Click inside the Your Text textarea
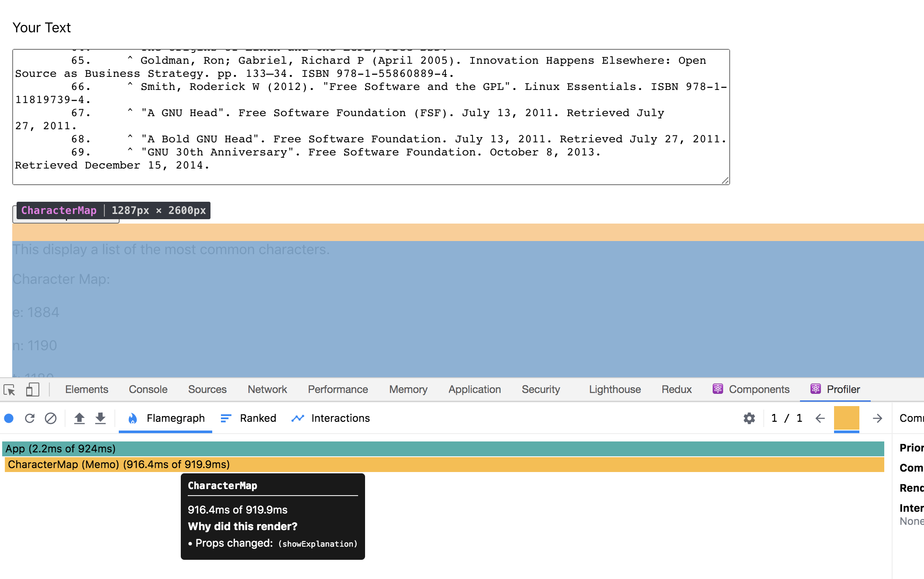 371,117
